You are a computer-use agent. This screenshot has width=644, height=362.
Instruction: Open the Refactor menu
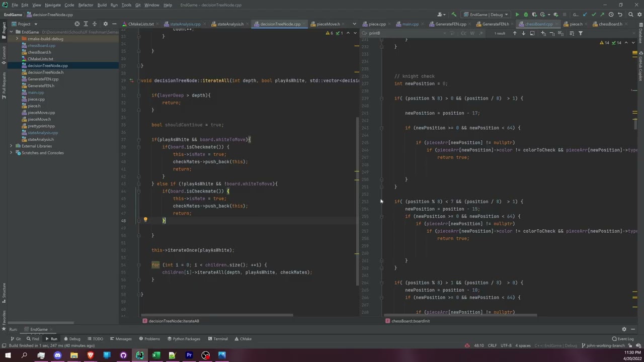tap(86, 5)
